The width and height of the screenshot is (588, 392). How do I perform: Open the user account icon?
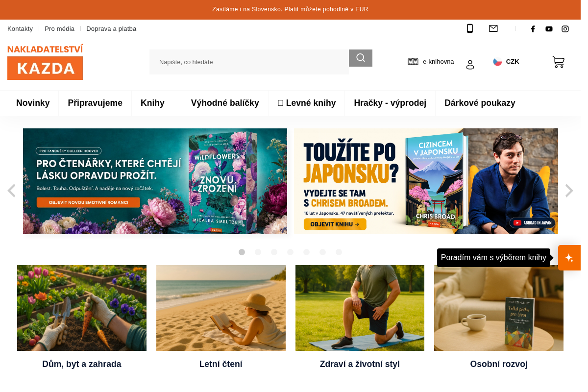(470, 65)
